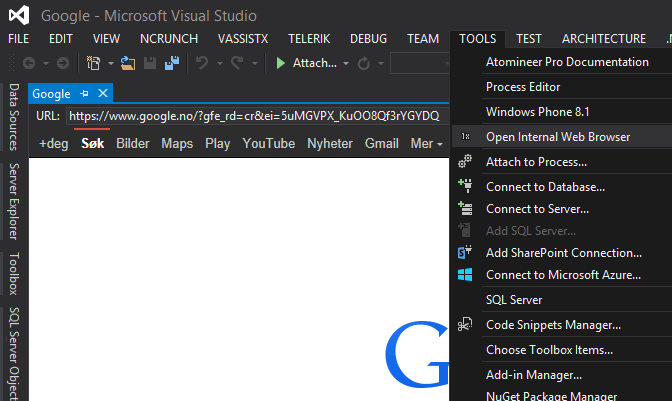Click the Undo arrow icon
This screenshot has width=672, height=401.
point(202,63)
